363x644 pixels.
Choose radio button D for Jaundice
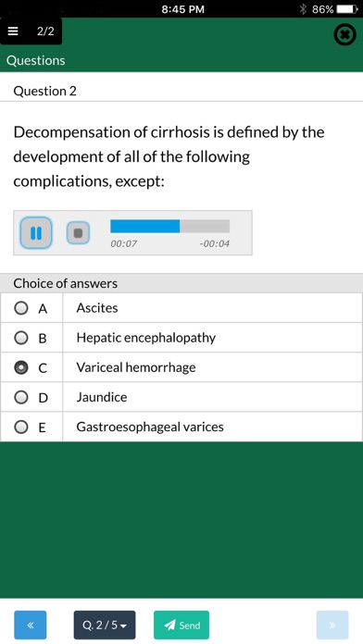[x=21, y=397]
